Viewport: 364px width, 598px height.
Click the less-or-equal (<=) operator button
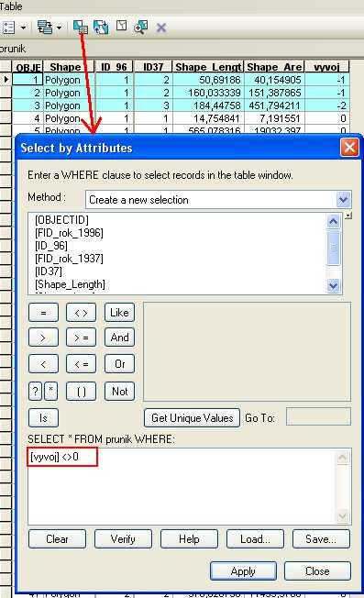point(81,364)
